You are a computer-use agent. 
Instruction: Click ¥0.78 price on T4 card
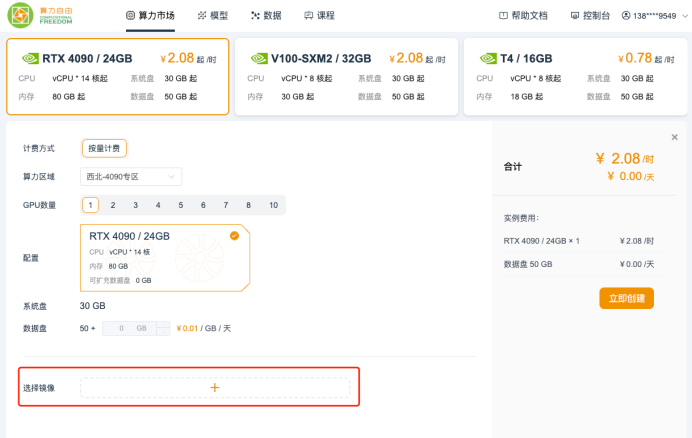tap(635, 58)
